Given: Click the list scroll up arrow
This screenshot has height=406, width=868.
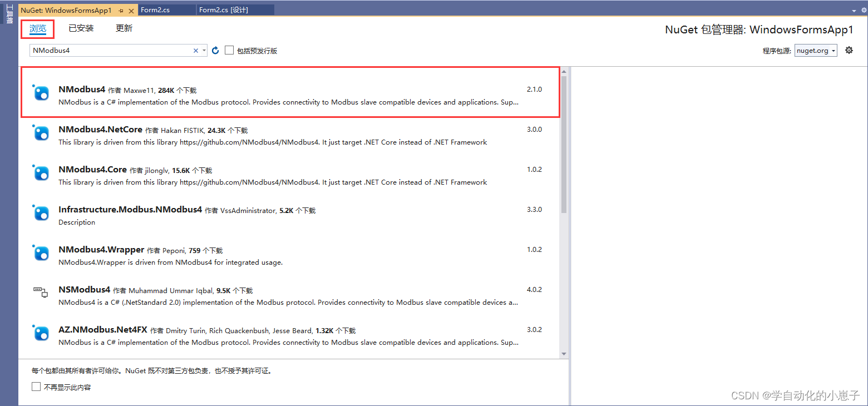Looking at the screenshot, I should (x=564, y=71).
